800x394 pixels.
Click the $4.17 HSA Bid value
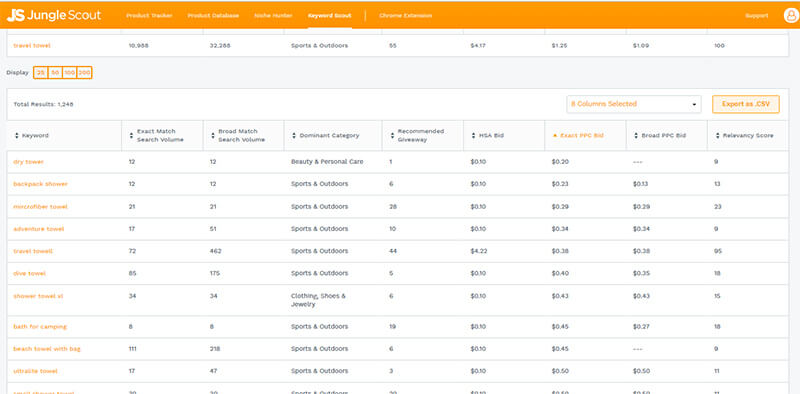pyautogui.click(x=478, y=45)
